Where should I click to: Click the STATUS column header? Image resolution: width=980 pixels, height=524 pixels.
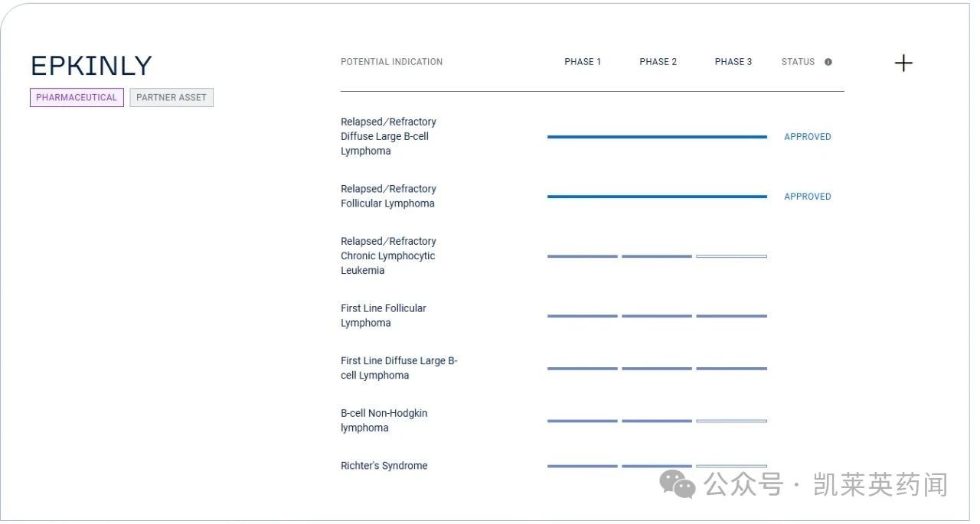(x=798, y=62)
